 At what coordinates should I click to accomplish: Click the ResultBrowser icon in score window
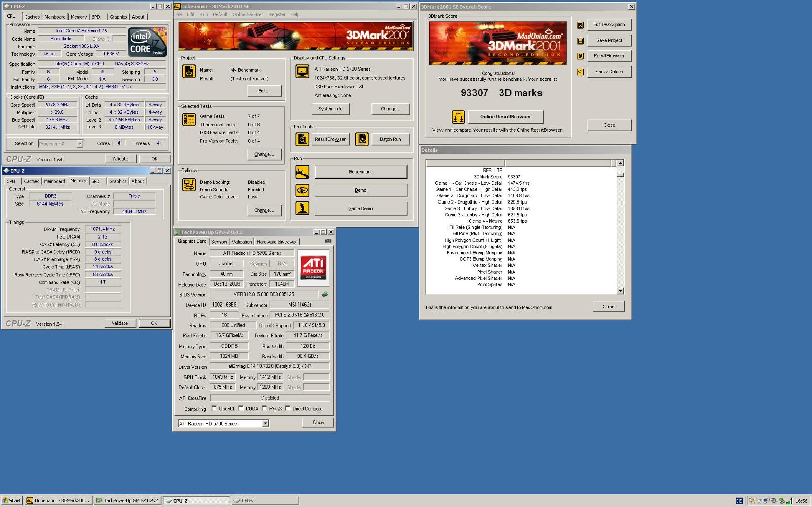coord(580,56)
